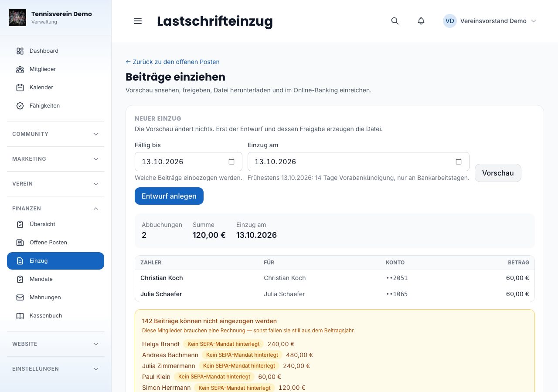Click Andreas Bachmann's Kein SEPA-Mandat hinterlegt badge
Viewport: 558px width, 392px height.
[242, 355]
